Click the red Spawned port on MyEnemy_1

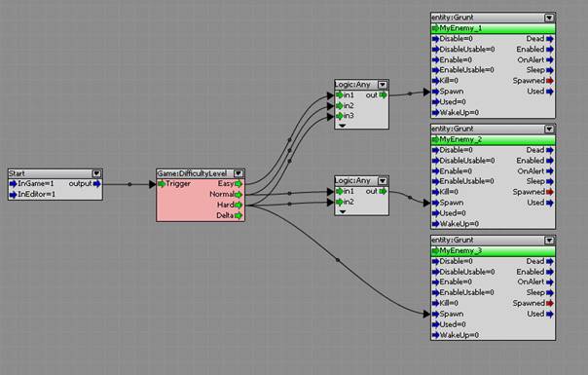coord(550,81)
